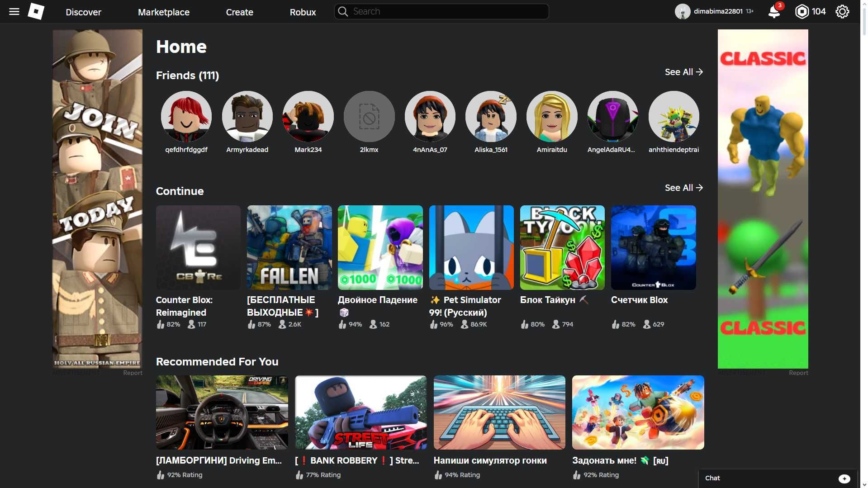Open the notifications bell
This screenshot has height=488, width=868.
tap(774, 12)
